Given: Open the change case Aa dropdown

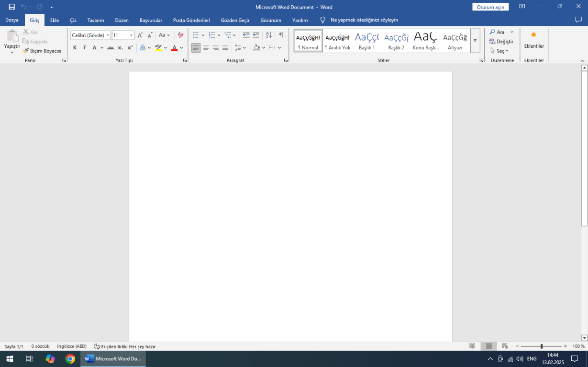Looking at the screenshot, I should click(164, 35).
